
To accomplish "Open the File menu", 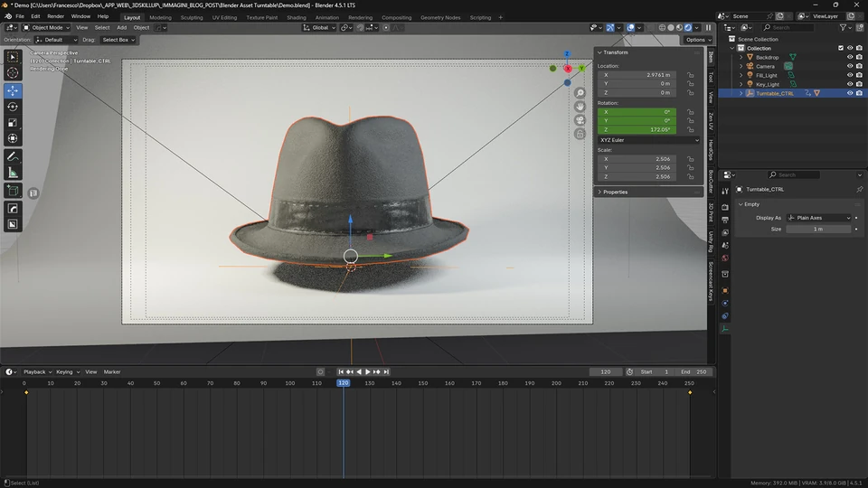I will tap(20, 16).
